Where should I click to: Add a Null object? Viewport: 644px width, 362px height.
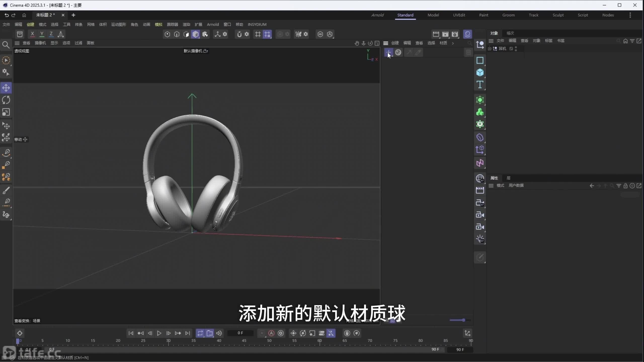tap(480, 45)
